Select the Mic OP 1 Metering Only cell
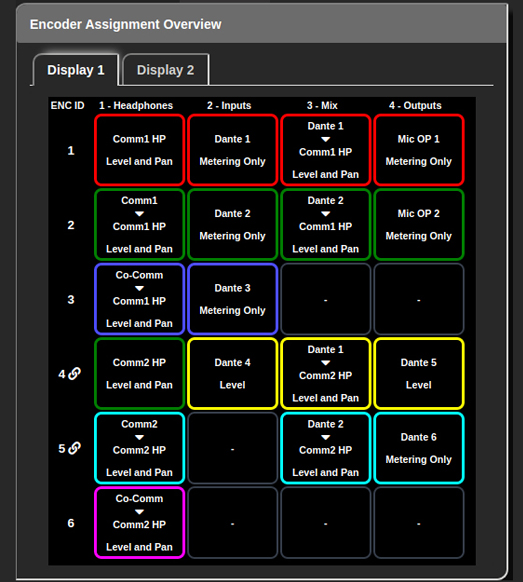Viewport: 523px width, 582px height. (x=419, y=150)
